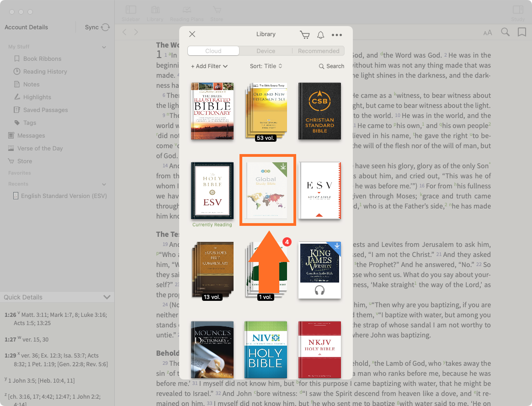This screenshot has width=532, height=406.
Task: Change the Sort: Title option
Action: [266, 66]
